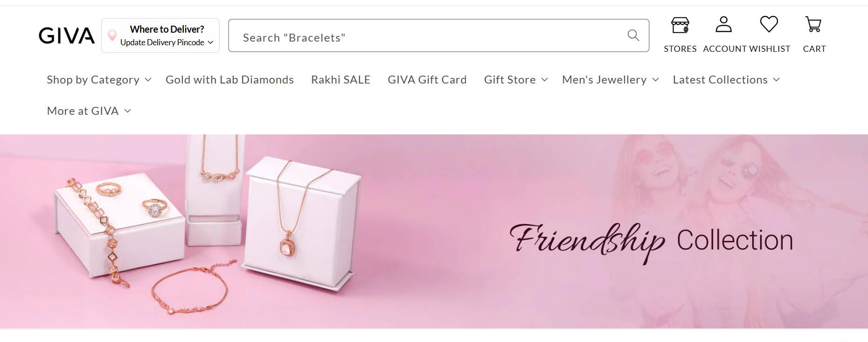The image size is (868, 342).
Task: Expand the Update Delivery Pincode dropdown
Action: (167, 42)
